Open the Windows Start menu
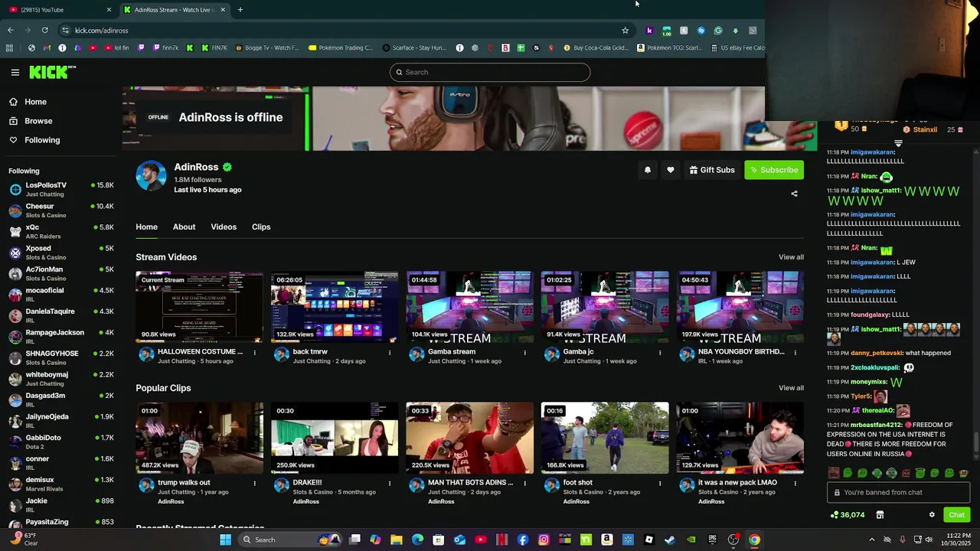This screenshot has width=980, height=551. pyautogui.click(x=226, y=540)
